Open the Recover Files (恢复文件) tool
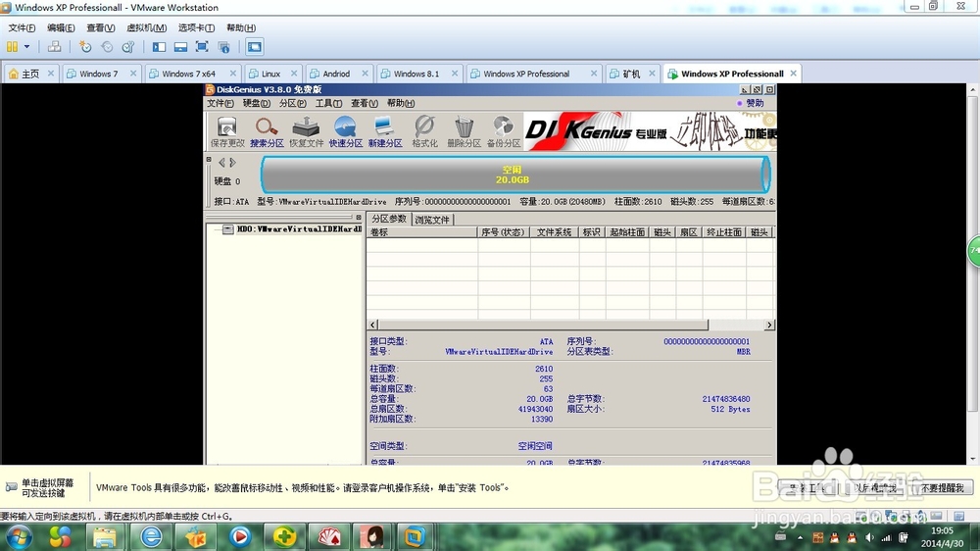The width and height of the screenshot is (980, 551). click(306, 132)
